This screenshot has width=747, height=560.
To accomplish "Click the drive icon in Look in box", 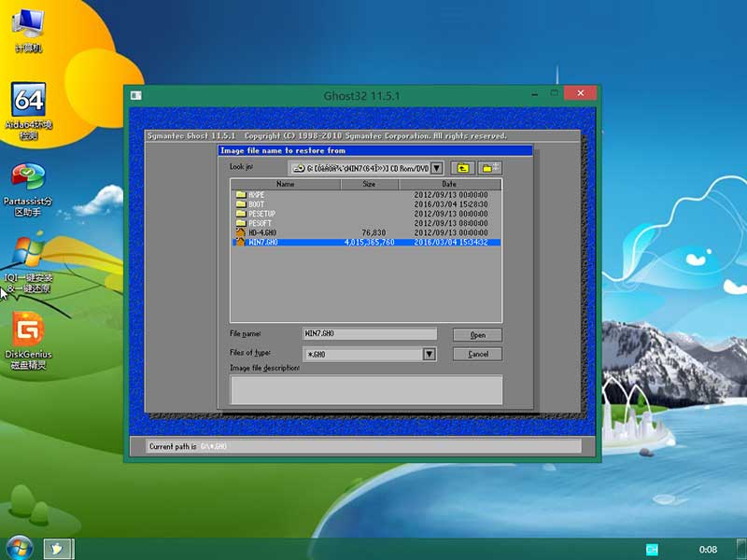I will tap(299, 168).
